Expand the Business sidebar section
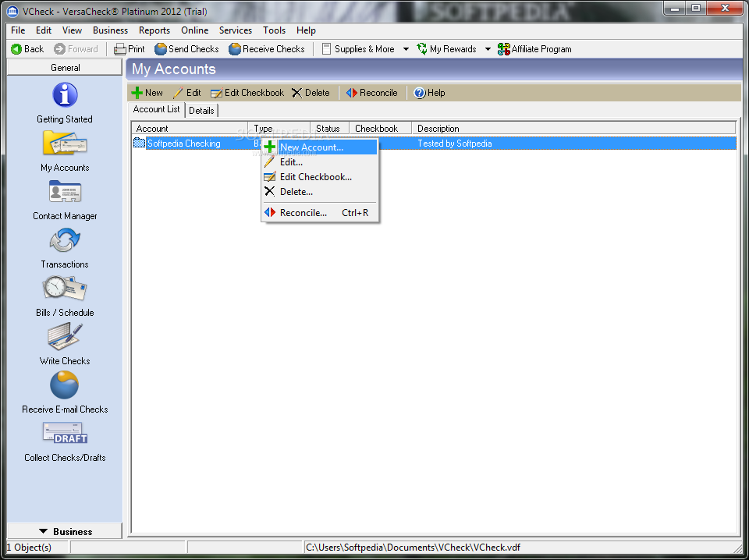 click(65, 531)
